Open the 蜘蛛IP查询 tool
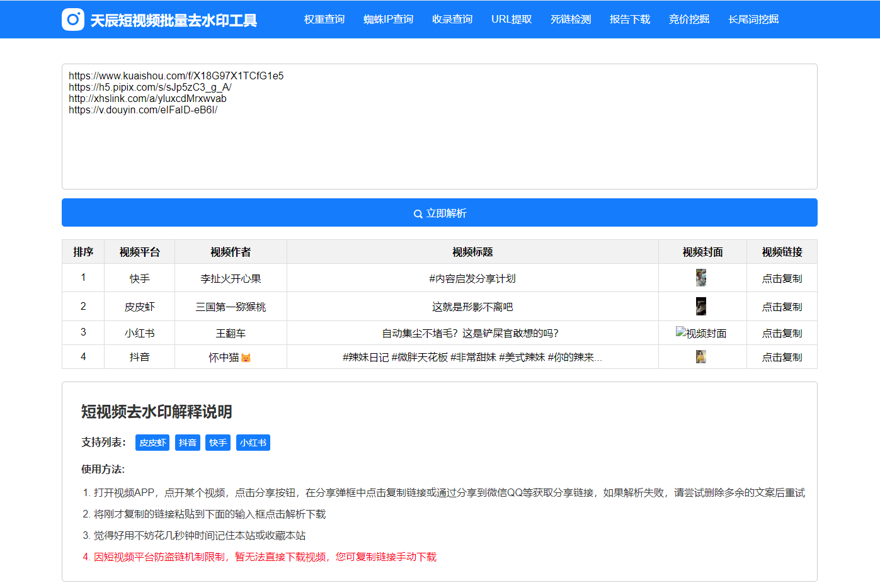 pyautogui.click(x=388, y=20)
